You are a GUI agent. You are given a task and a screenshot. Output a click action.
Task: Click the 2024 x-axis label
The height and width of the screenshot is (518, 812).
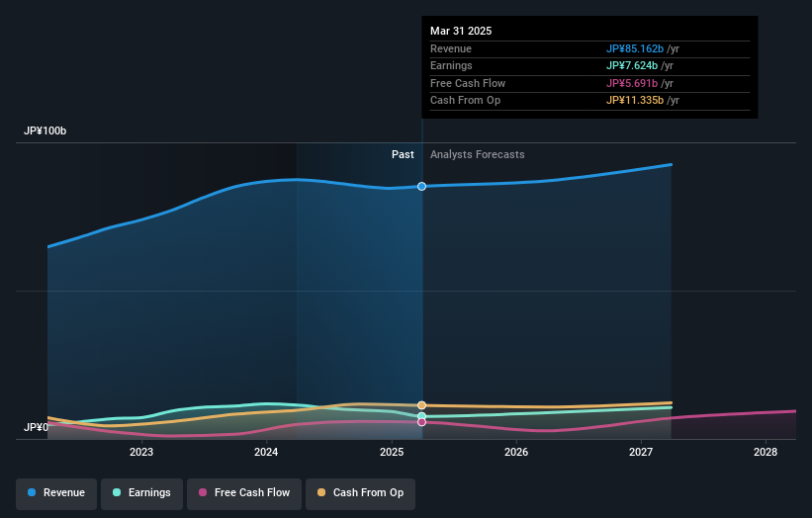pyautogui.click(x=266, y=452)
